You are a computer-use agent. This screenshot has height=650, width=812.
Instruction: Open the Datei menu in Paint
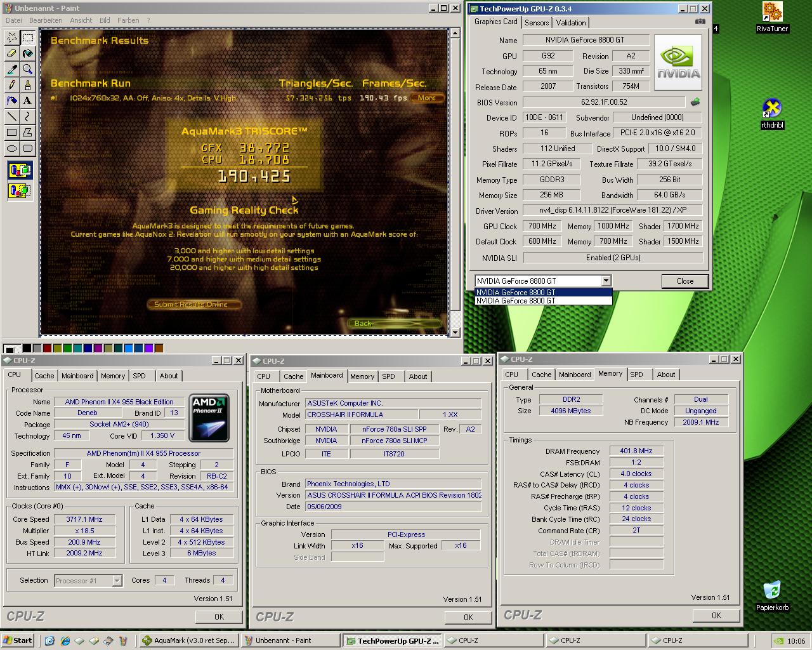pos(13,20)
